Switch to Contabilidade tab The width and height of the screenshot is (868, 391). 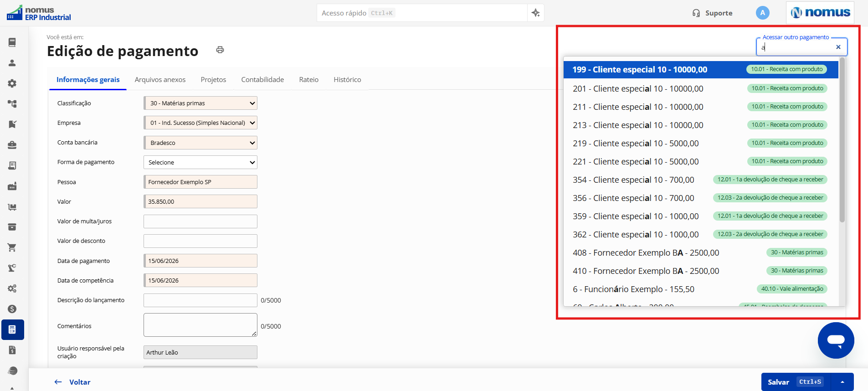pos(262,79)
